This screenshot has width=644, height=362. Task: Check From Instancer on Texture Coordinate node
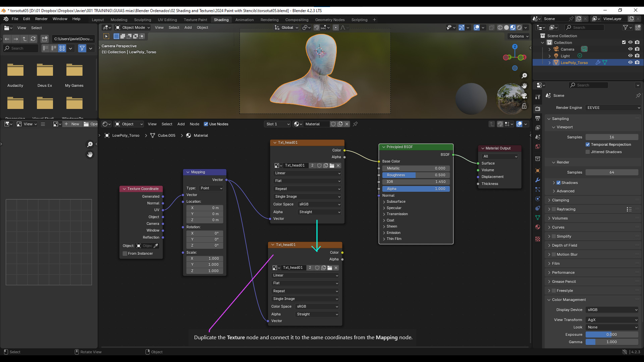(x=125, y=253)
